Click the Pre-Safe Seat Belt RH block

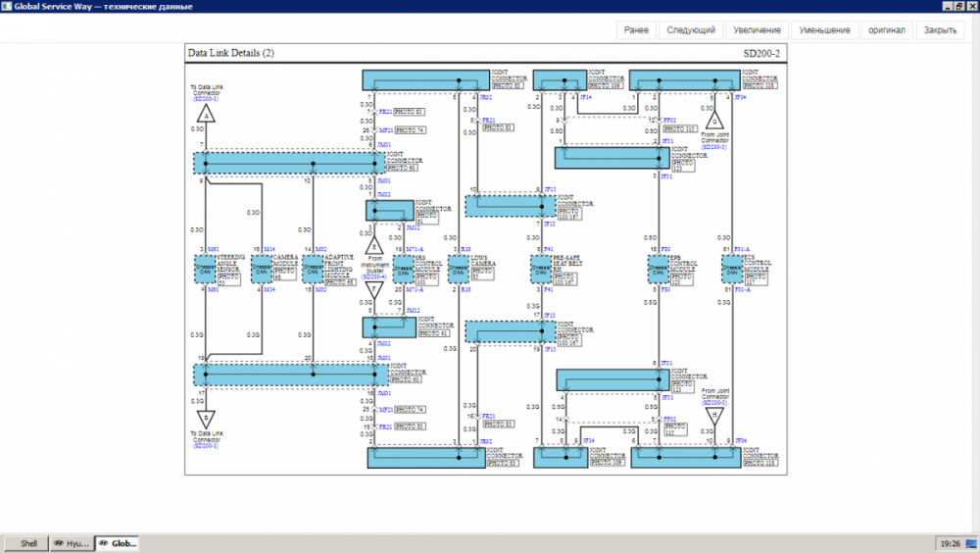(x=540, y=271)
